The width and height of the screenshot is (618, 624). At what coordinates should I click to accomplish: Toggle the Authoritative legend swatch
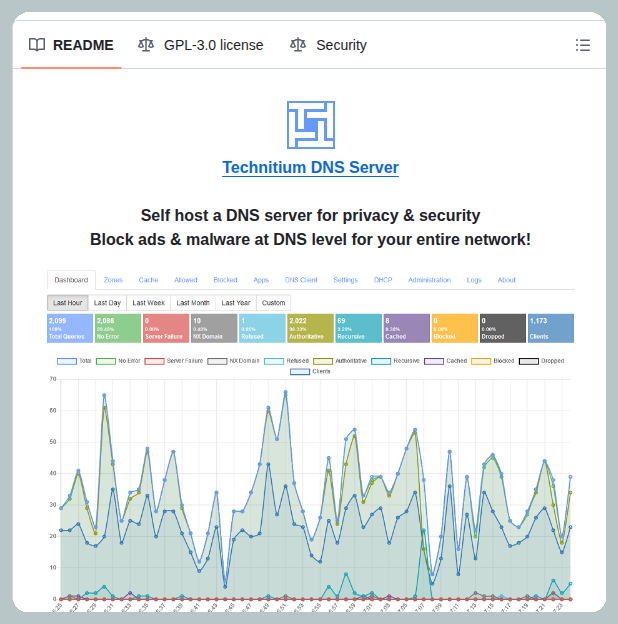[323, 361]
